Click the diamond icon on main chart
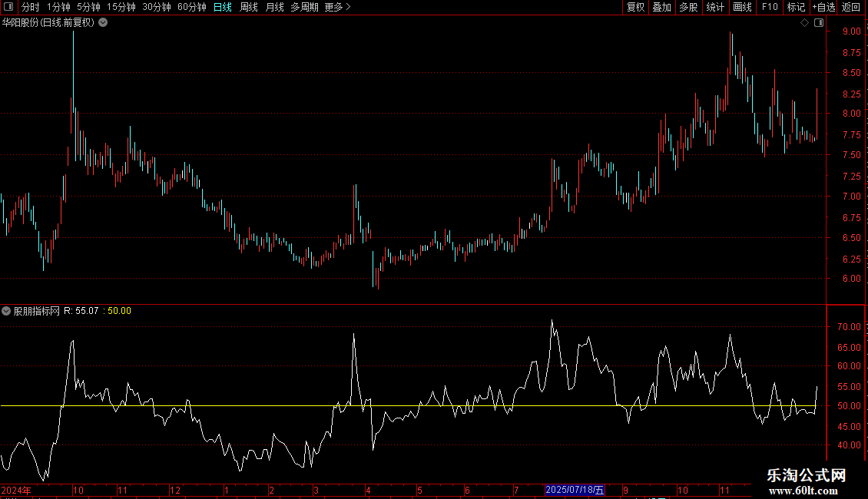 pyautogui.click(x=804, y=23)
